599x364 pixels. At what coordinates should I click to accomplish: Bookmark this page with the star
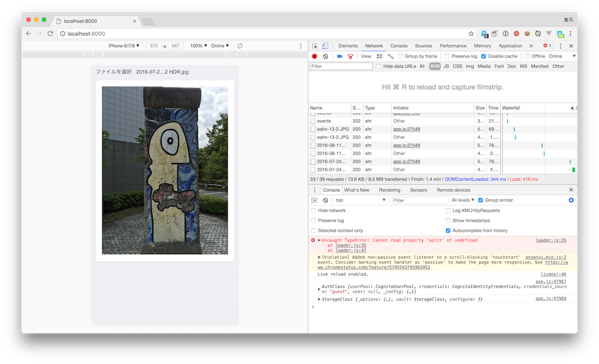[x=471, y=33]
